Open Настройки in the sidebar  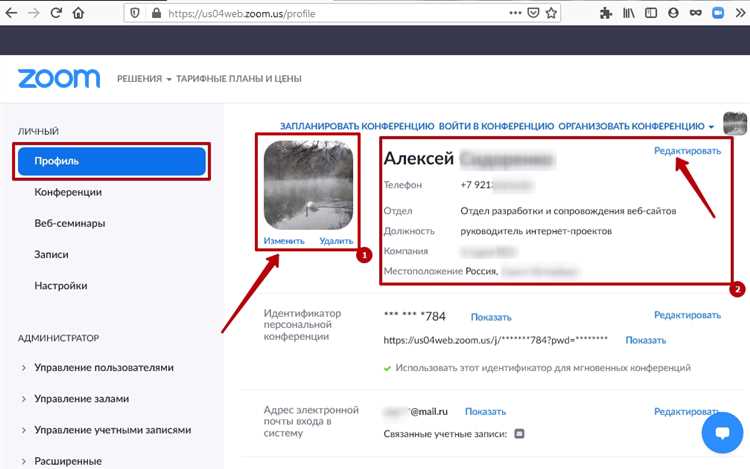(61, 286)
